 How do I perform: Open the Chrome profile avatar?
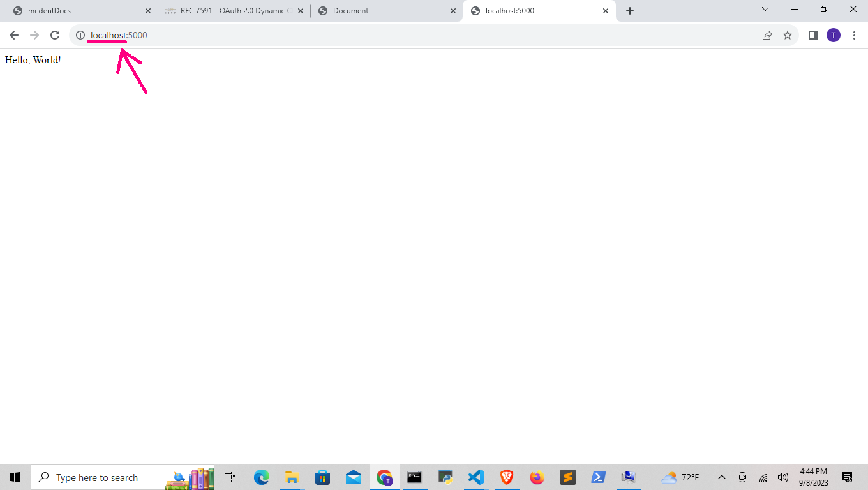834,35
